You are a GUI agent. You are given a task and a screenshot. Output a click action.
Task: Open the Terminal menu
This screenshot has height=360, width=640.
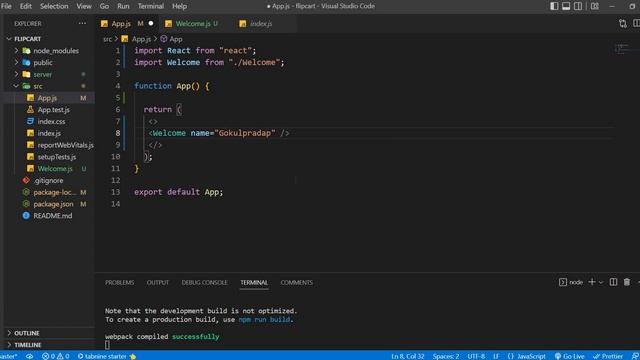(151, 6)
